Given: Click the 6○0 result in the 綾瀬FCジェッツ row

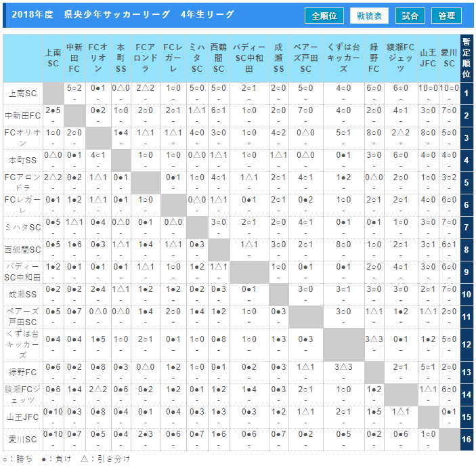Looking at the screenshot, I should coord(450,389).
